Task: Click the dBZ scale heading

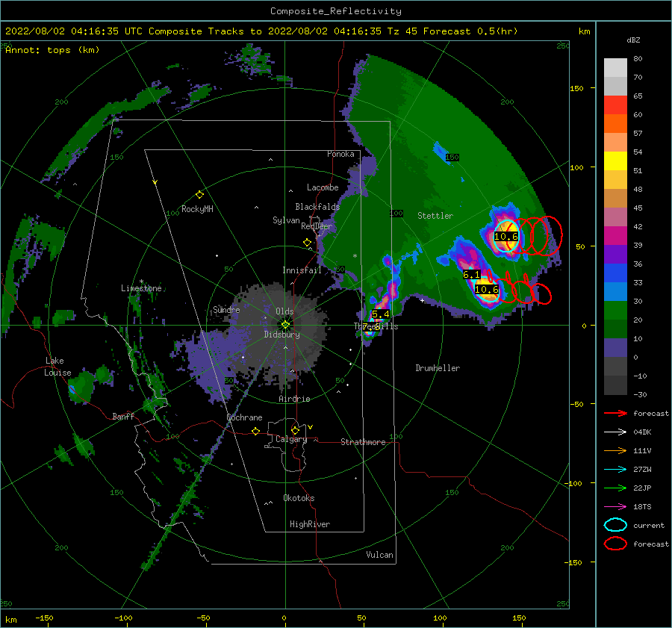Action: pos(633,40)
